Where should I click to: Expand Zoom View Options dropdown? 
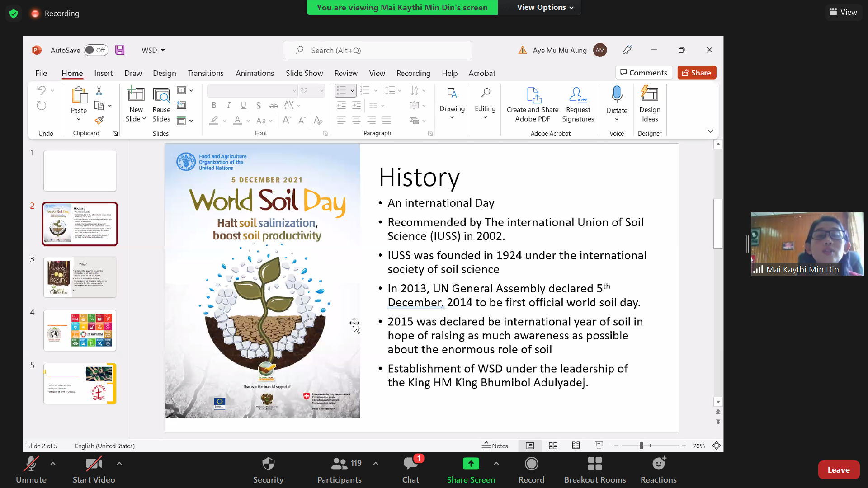545,7
